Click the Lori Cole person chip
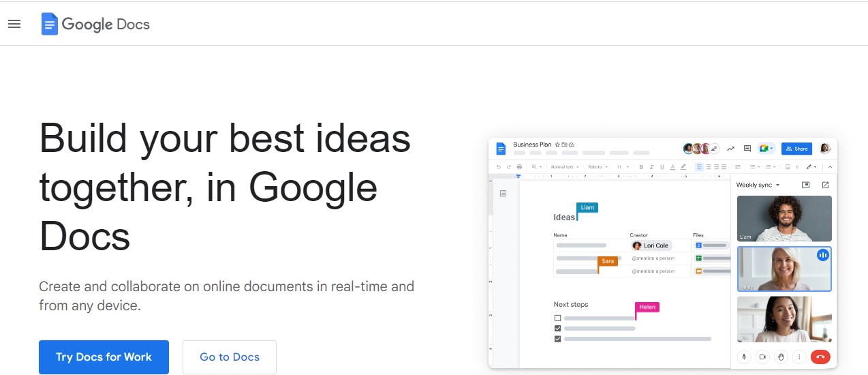Screen dimensions: 868x375 [x=652, y=245]
